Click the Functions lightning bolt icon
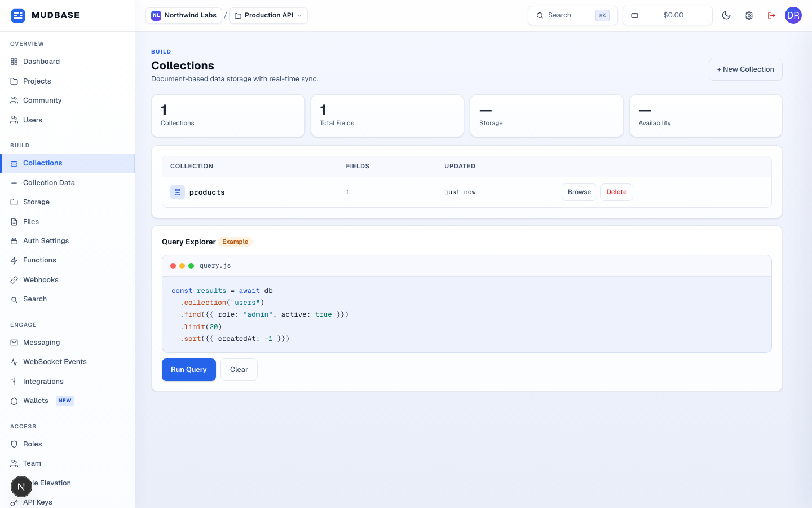 pyautogui.click(x=14, y=260)
